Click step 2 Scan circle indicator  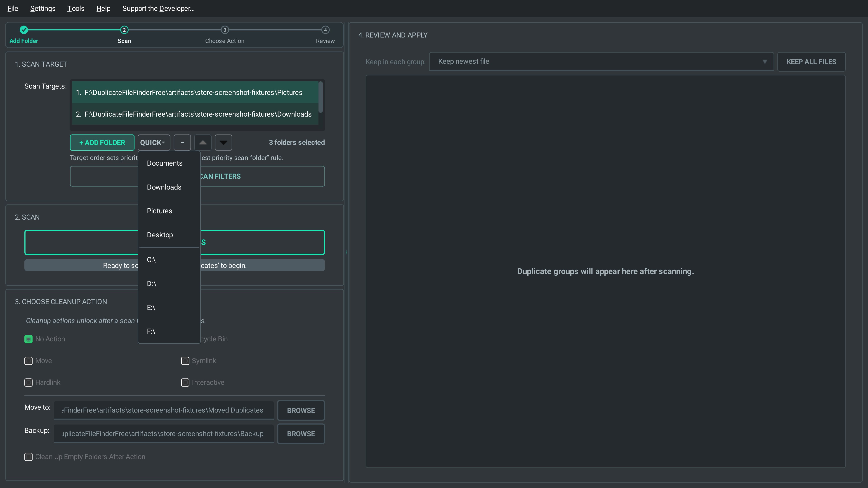(124, 30)
